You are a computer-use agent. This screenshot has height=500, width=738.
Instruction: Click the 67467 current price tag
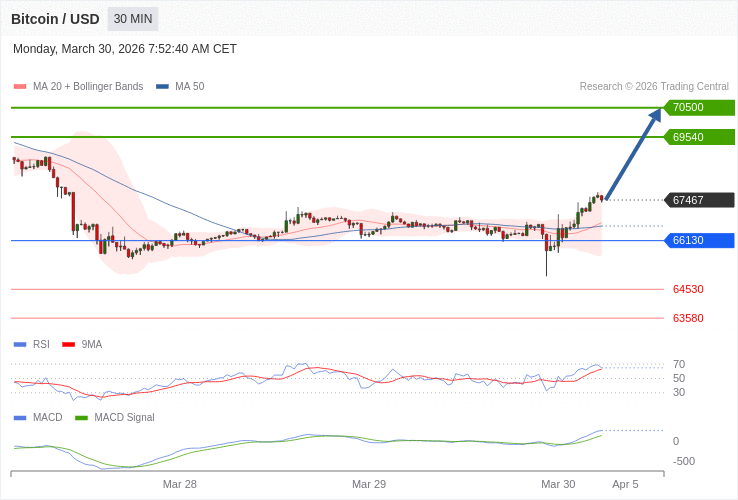point(699,200)
